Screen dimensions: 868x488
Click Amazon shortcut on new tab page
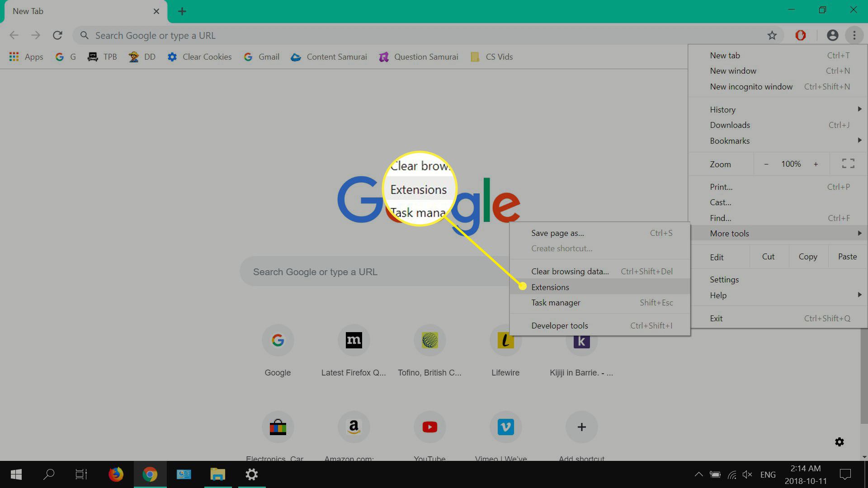click(354, 427)
